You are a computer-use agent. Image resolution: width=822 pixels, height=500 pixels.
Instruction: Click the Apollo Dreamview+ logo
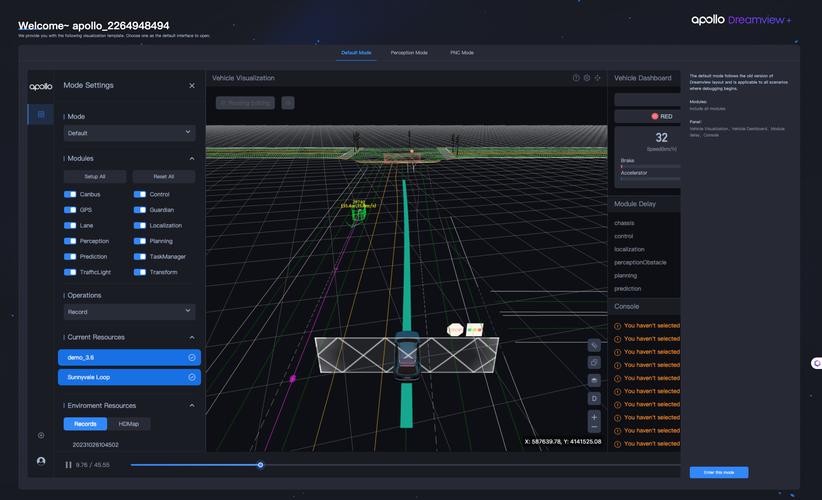click(741, 20)
